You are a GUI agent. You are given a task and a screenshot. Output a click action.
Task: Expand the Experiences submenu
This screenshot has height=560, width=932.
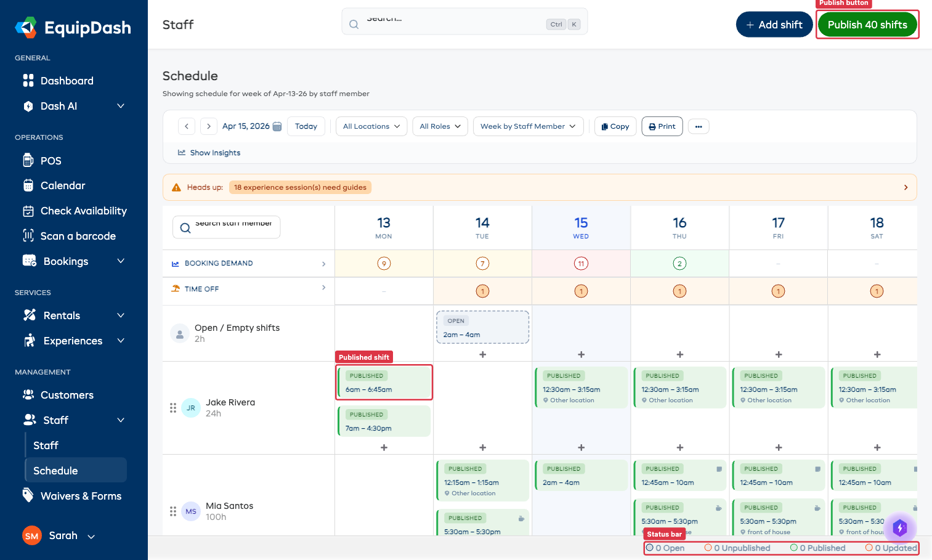(74, 341)
